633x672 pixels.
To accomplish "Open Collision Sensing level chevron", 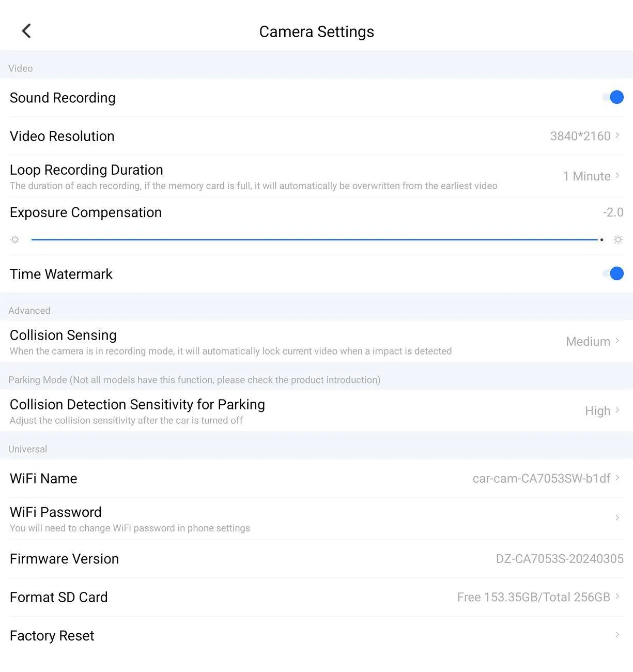I will [617, 341].
